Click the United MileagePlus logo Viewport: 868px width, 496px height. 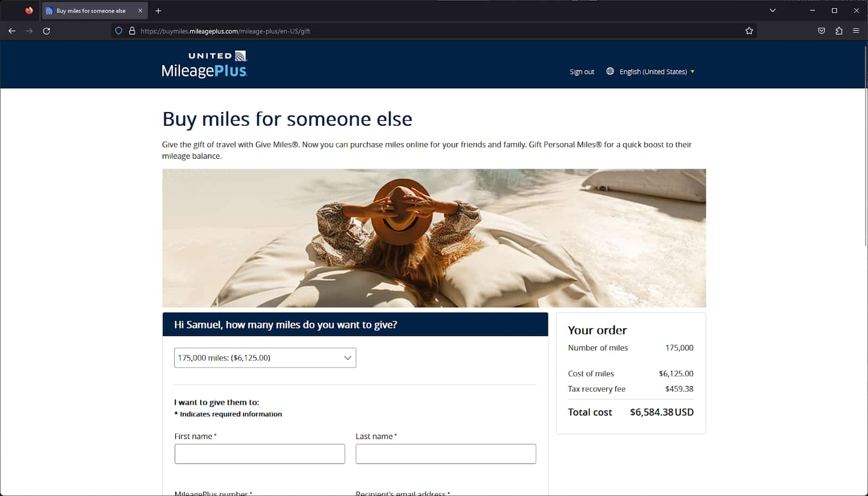pos(205,65)
